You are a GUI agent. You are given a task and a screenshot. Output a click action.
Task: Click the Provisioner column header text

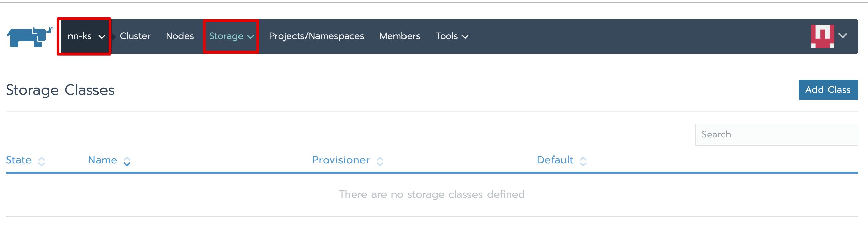pyautogui.click(x=341, y=160)
